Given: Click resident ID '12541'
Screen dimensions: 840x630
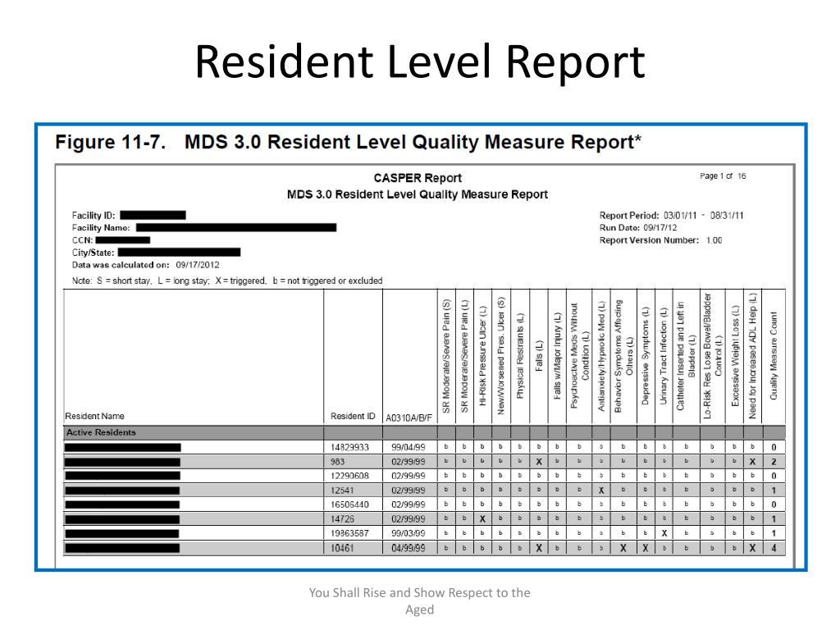Looking at the screenshot, I should pos(342,491).
